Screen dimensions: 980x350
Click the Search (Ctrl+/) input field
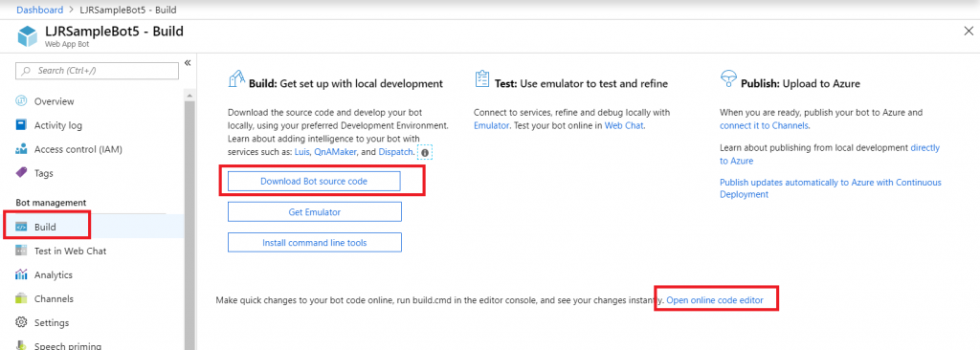97,71
